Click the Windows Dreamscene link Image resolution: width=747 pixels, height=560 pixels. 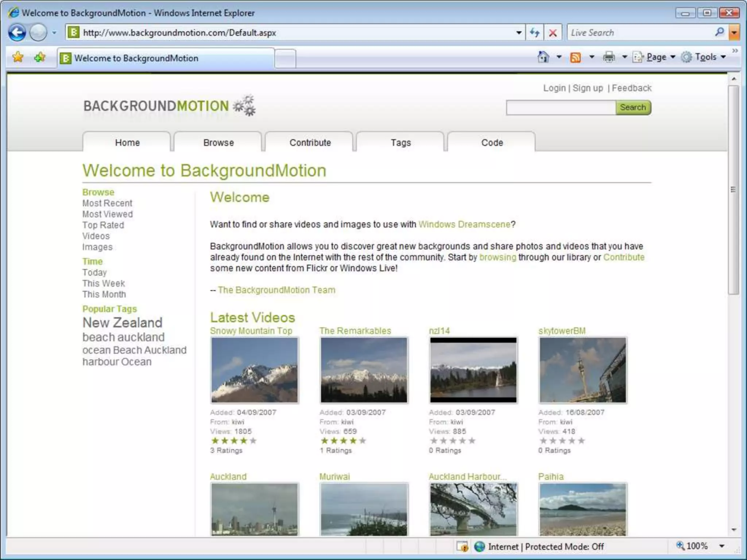464,224
